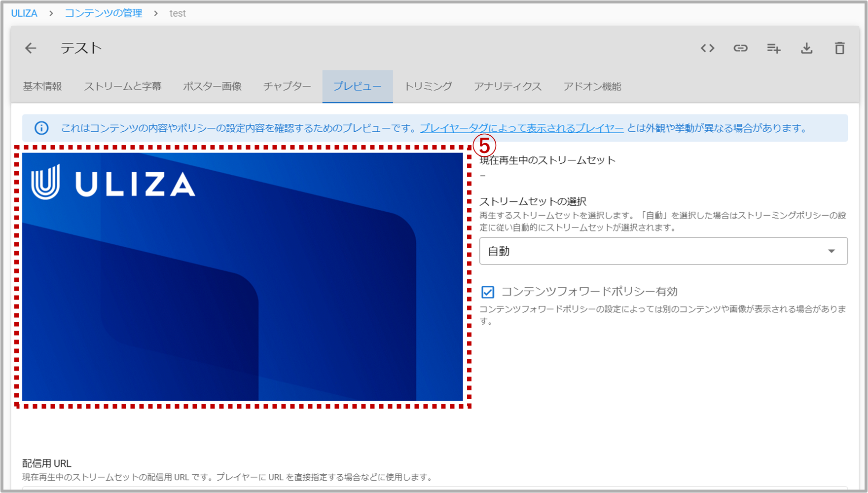
Task: Select the プレビュー tab
Action: pyautogui.click(x=358, y=86)
